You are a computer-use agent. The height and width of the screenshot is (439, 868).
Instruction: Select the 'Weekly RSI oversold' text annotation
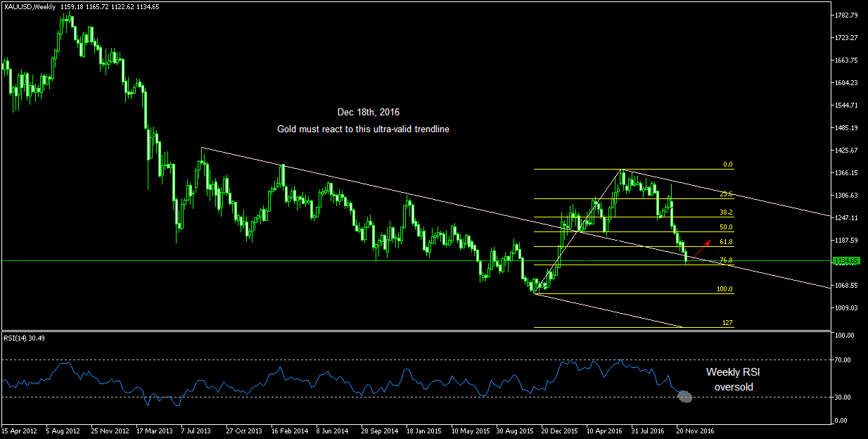733,379
